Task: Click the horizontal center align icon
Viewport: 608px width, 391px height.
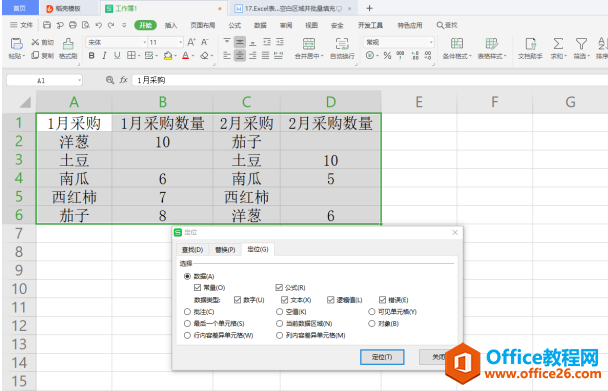Action: point(240,55)
